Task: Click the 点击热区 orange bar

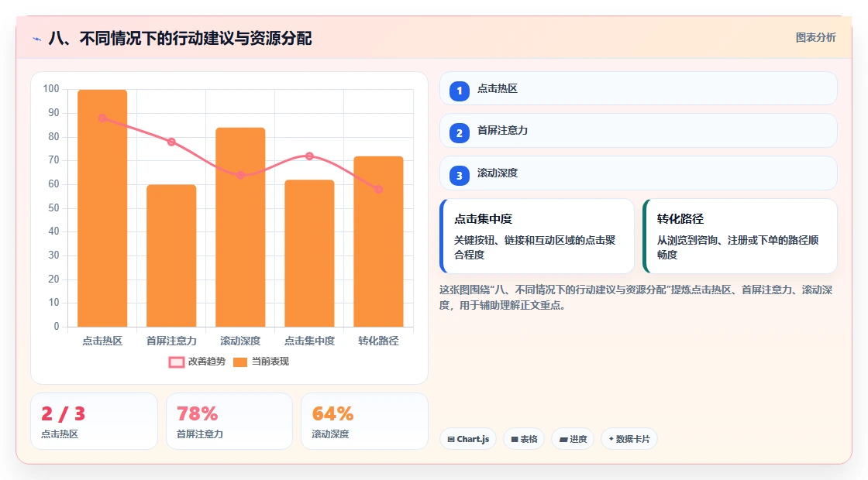Action: [x=102, y=208]
